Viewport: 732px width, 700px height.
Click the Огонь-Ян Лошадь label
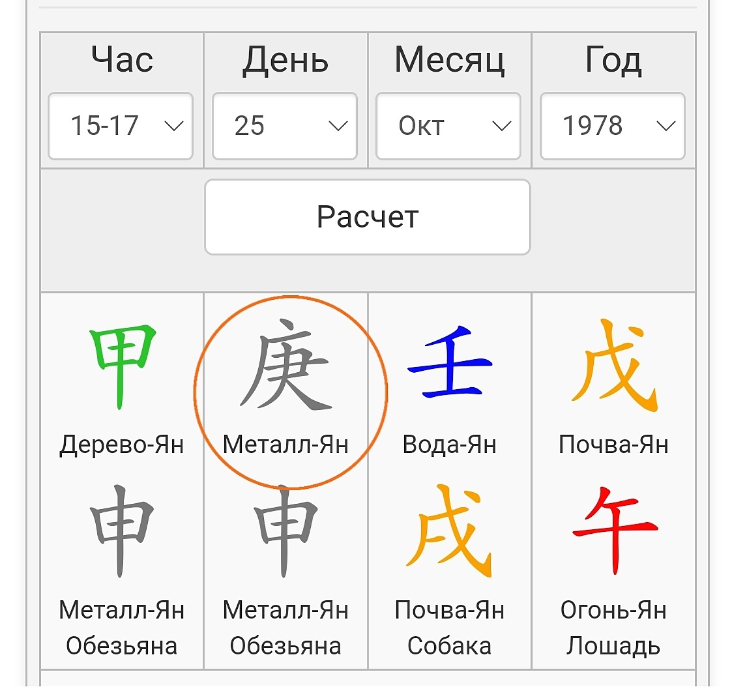coord(613,628)
